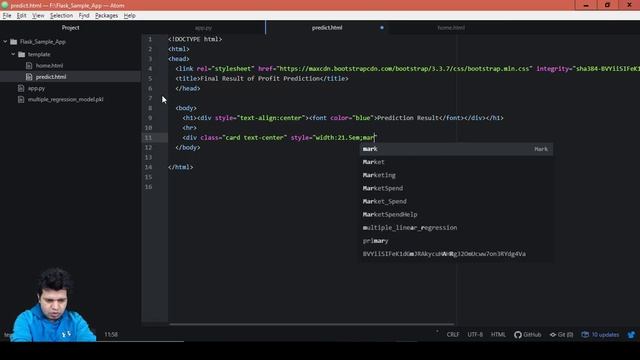The width and height of the screenshot is (640, 360).
Task: Restore down the Atom window
Action: click(607, 5)
